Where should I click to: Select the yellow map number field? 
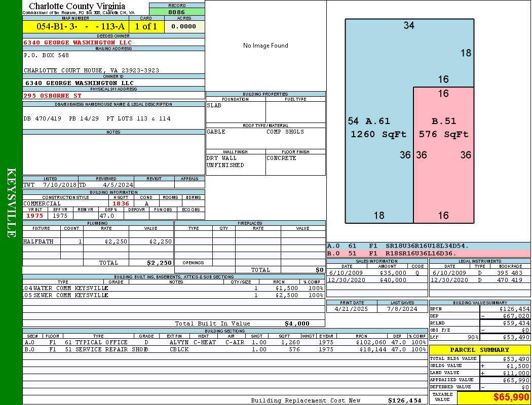coord(76,27)
